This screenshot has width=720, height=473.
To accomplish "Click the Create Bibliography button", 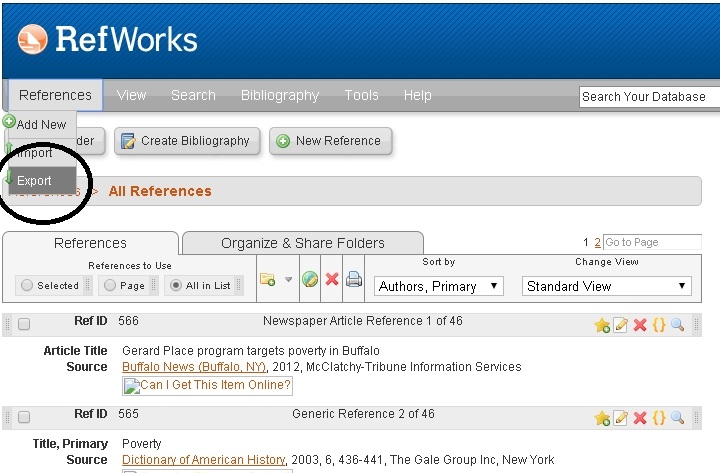I will pyautogui.click(x=187, y=141).
